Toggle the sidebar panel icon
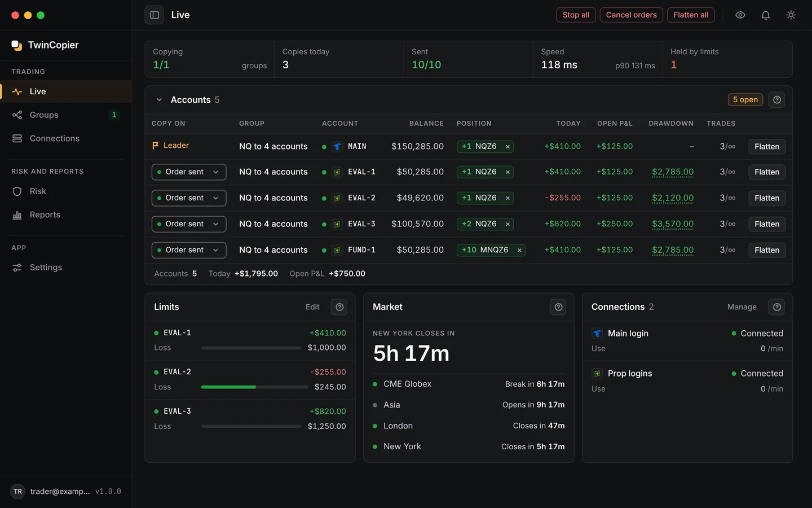Viewport: 812px width, 508px height. 155,15
